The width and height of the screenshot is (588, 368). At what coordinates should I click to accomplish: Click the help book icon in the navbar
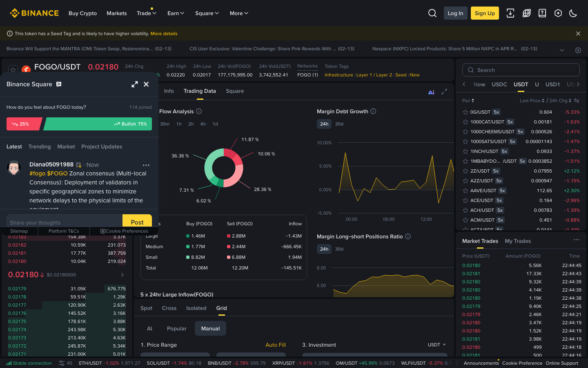click(x=542, y=13)
